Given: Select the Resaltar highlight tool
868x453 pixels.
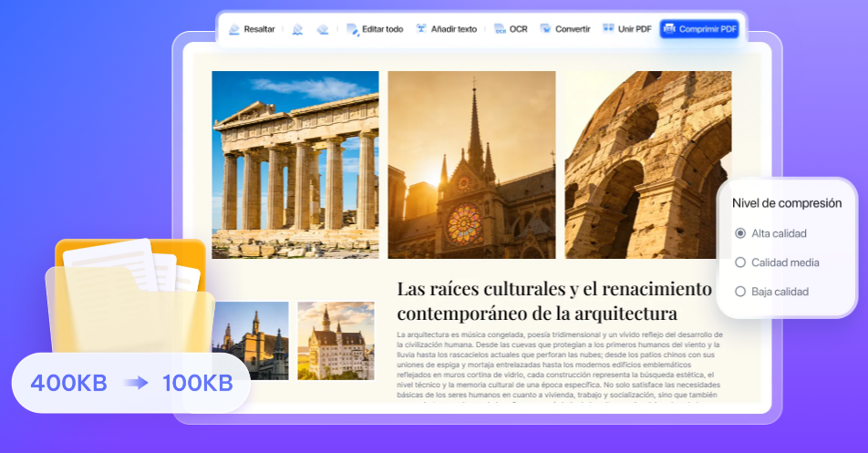Looking at the screenshot, I should pyautogui.click(x=252, y=29).
